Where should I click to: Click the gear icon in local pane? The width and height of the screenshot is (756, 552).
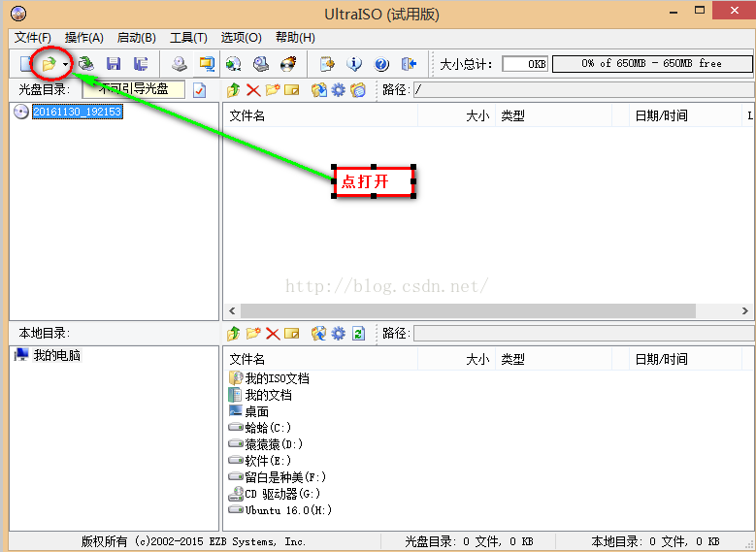(x=339, y=333)
